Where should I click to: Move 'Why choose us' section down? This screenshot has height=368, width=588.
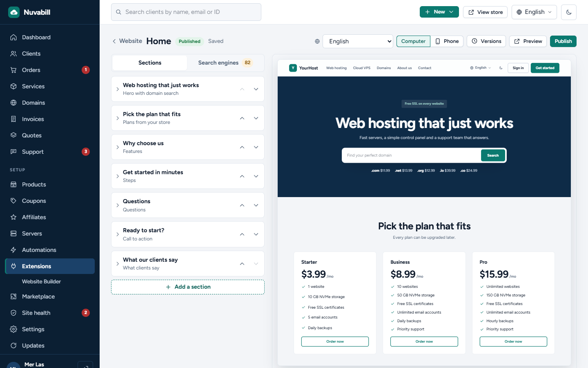(x=256, y=147)
